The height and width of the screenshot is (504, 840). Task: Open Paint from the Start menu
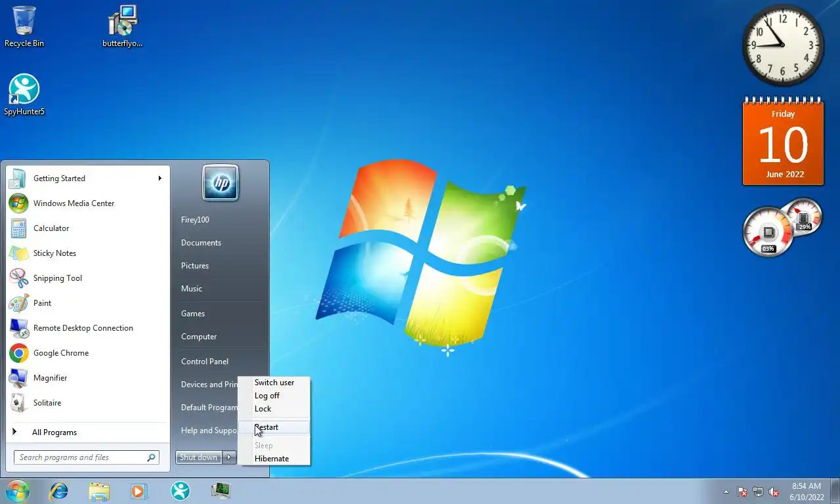pyautogui.click(x=88, y=303)
